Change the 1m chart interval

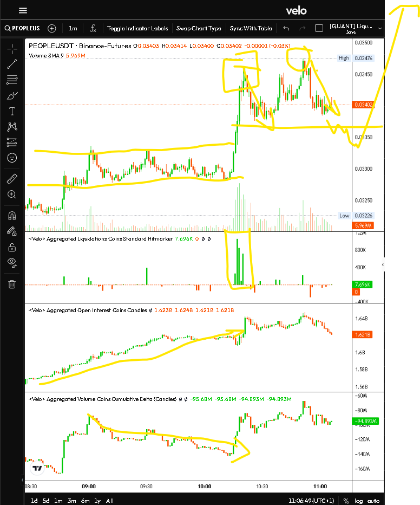(73, 28)
